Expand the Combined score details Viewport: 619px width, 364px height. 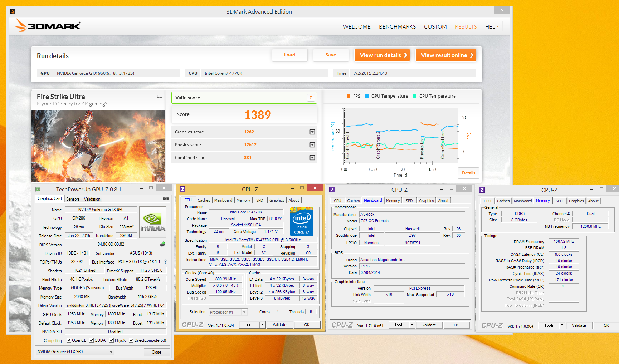coord(312,158)
